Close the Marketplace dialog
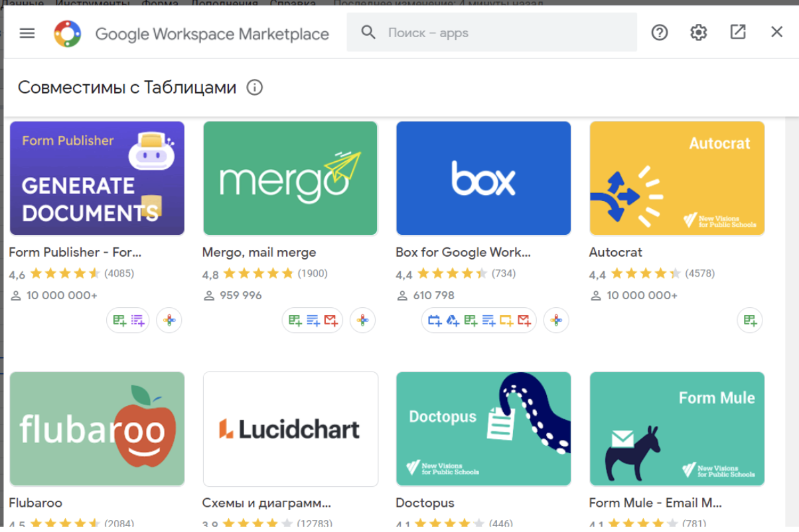The image size is (799, 532). (x=777, y=32)
